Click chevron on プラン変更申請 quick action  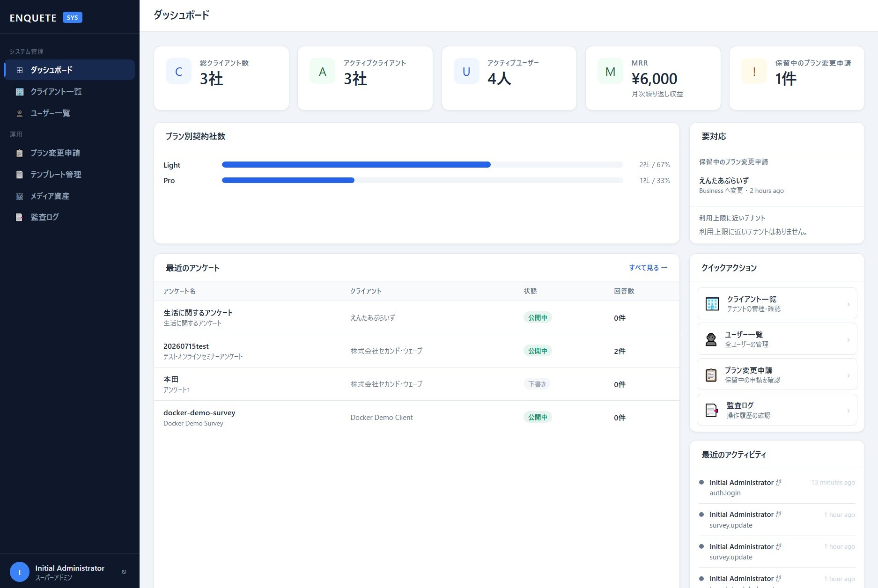(848, 375)
